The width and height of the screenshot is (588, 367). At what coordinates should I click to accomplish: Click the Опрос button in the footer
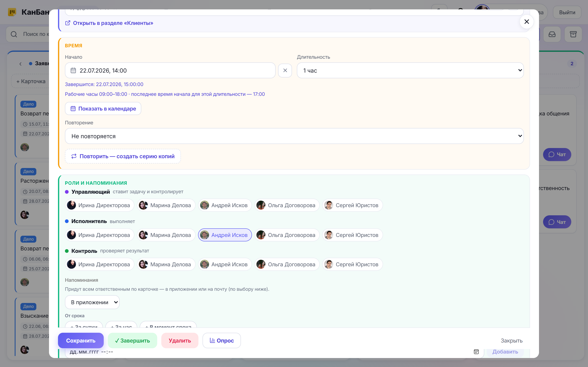coord(222,340)
